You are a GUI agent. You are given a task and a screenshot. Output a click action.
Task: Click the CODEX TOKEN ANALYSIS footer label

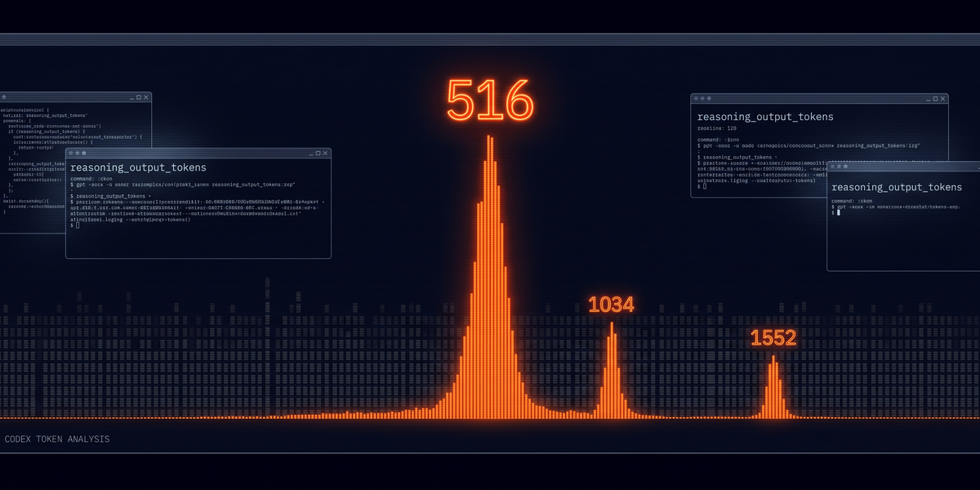57,439
